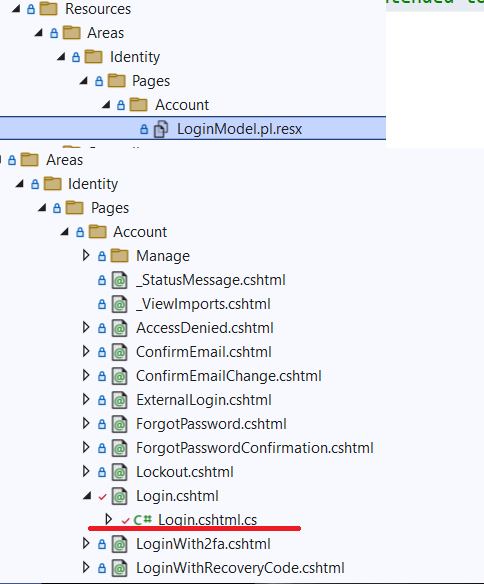
Task: Click the Resources folder icon
Action: pos(48,9)
